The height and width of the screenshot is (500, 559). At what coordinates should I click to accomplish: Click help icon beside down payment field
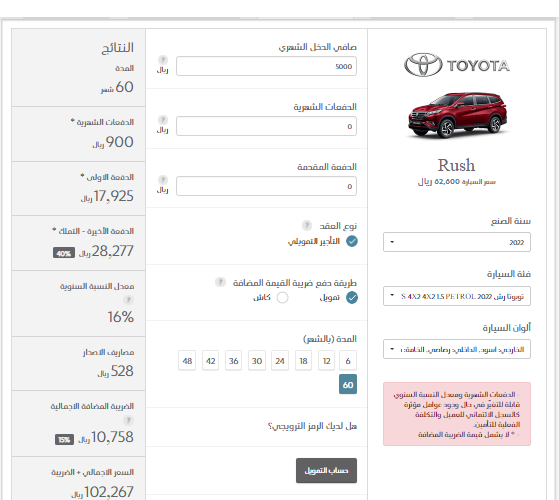coord(163,179)
